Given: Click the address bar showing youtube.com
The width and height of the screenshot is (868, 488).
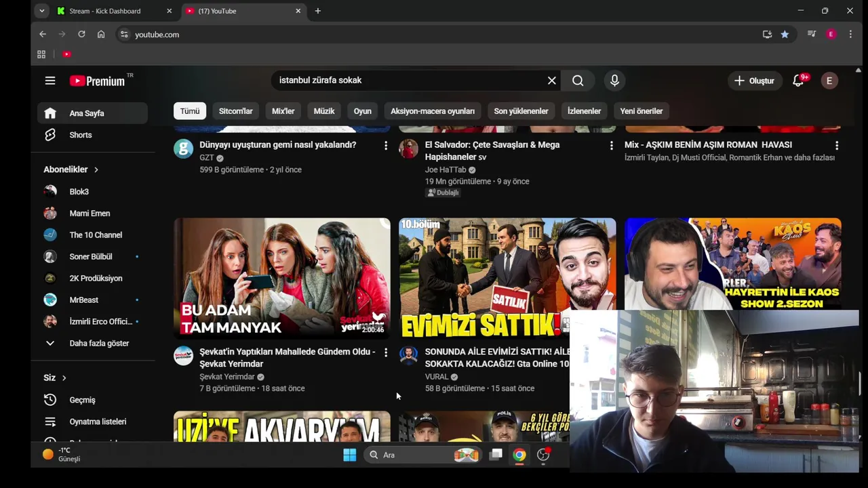Looking at the screenshot, I should click(x=434, y=34).
